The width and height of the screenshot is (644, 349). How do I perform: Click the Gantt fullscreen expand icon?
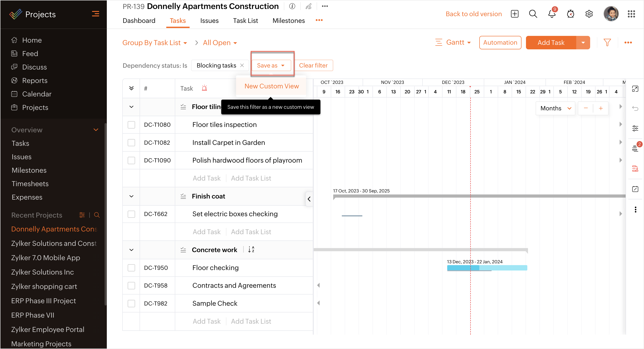635,89
